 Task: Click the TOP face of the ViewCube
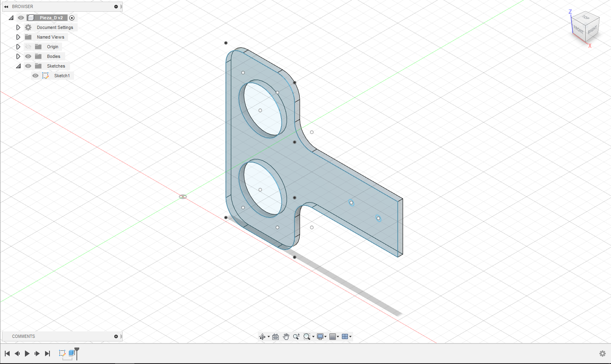click(586, 18)
